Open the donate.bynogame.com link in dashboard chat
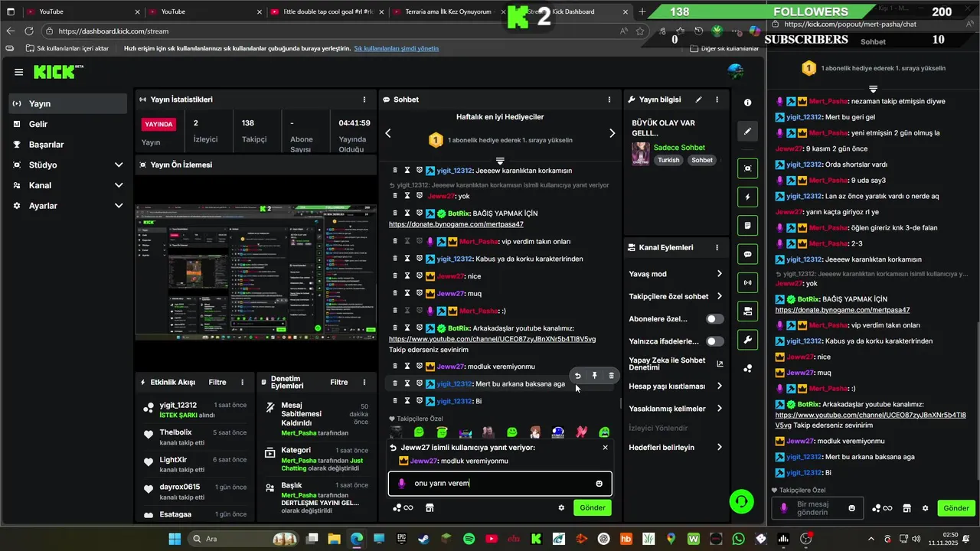The height and width of the screenshot is (551, 980). tap(456, 224)
